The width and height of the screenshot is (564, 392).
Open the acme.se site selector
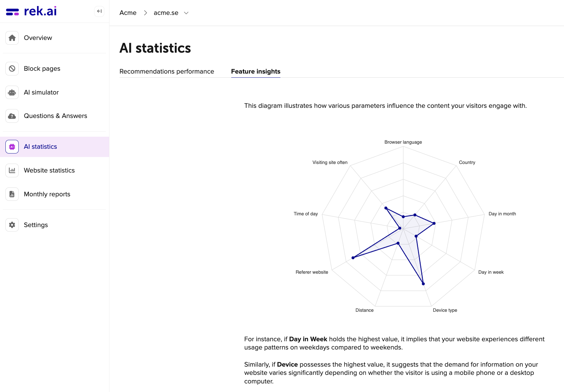pyautogui.click(x=166, y=13)
